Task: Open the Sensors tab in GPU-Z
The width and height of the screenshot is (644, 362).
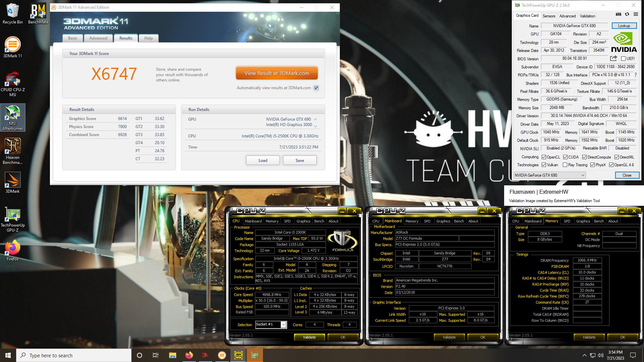Action: (549, 16)
